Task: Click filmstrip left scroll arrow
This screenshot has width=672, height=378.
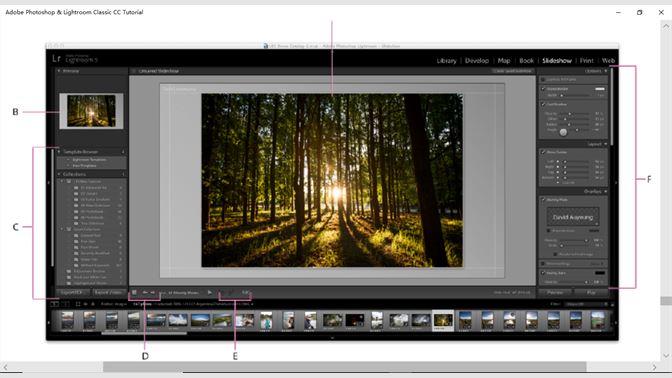Action: coord(48,323)
